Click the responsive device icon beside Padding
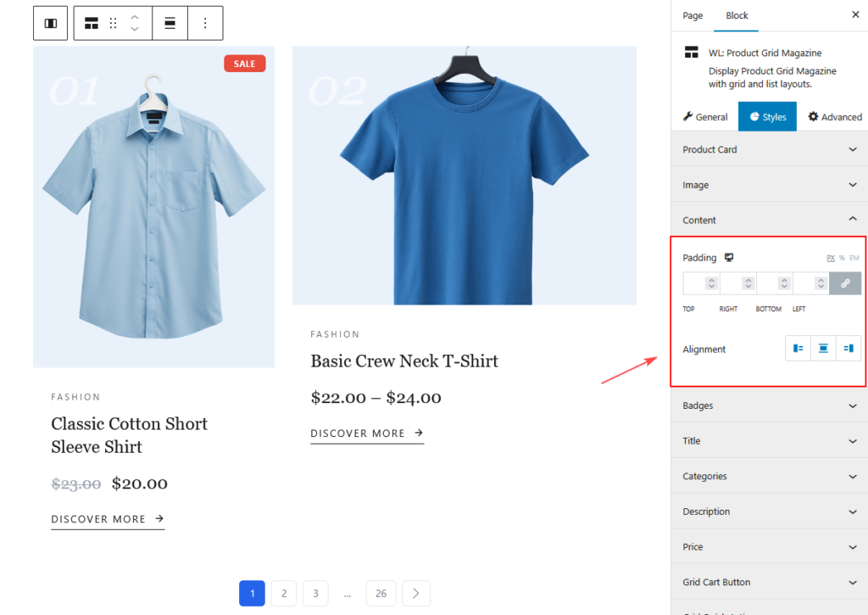868x615 pixels. tap(729, 258)
